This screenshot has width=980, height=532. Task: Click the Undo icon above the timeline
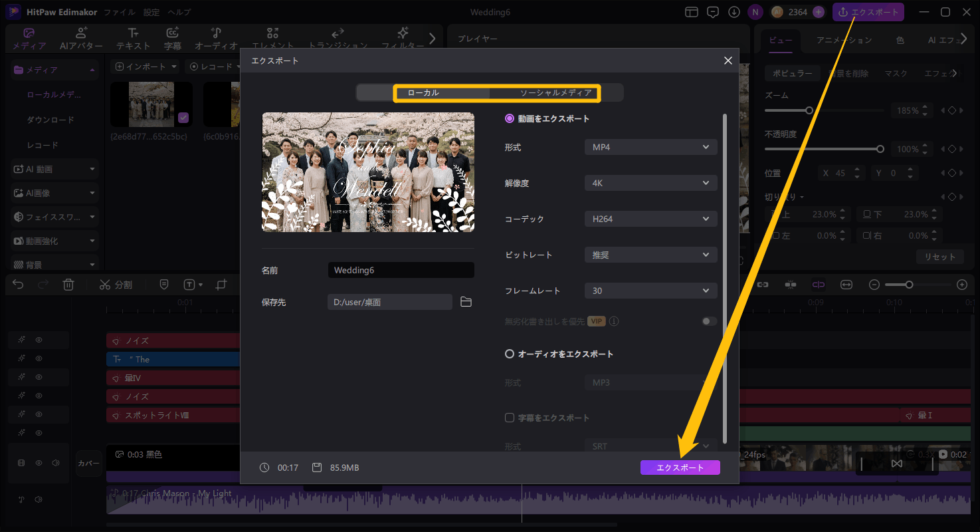(19, 284)
